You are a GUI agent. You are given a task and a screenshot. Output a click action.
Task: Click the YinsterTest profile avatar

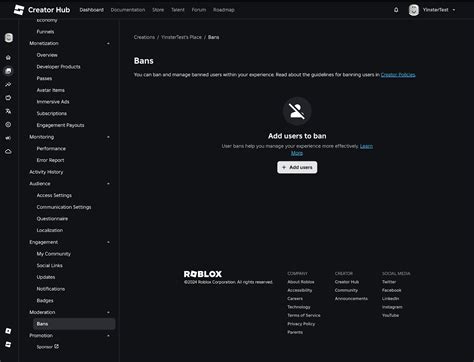(414, 10)
